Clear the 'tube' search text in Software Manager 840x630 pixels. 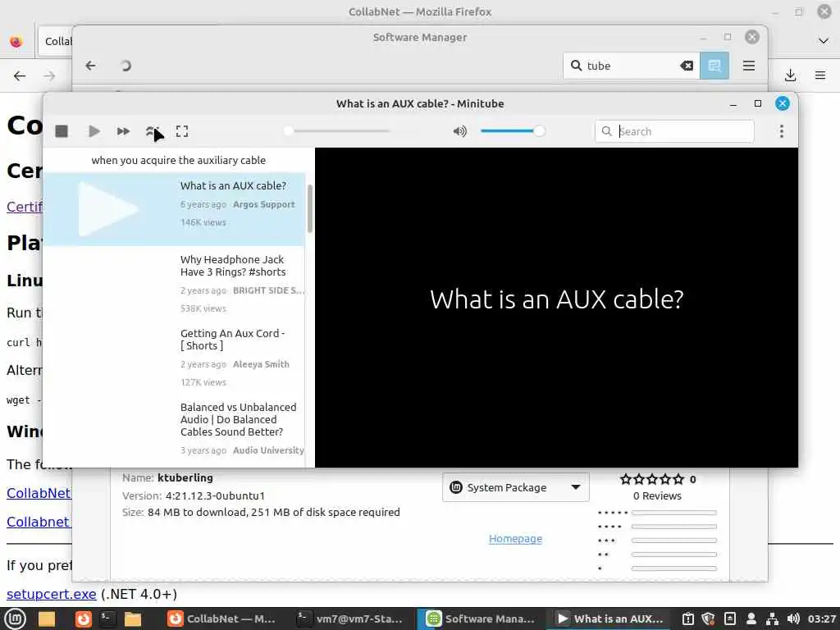coord(687,66)
